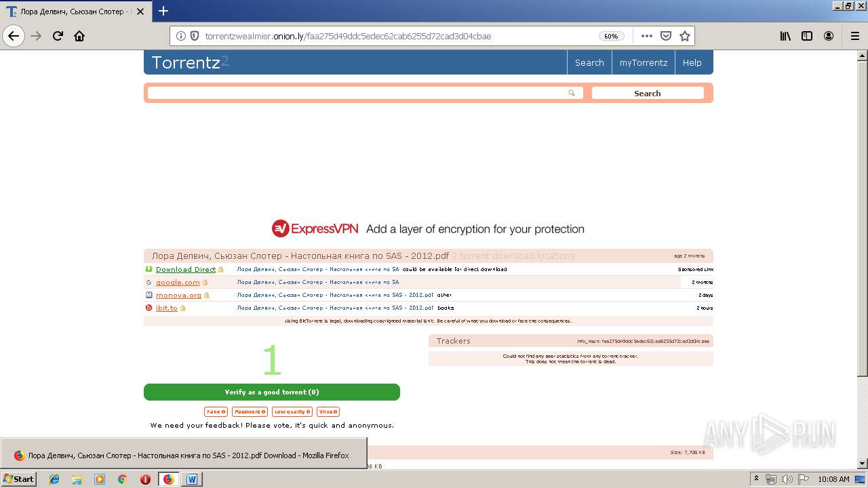Click the address bar URL
Viewport: 868px width, 488px height.
348,36
